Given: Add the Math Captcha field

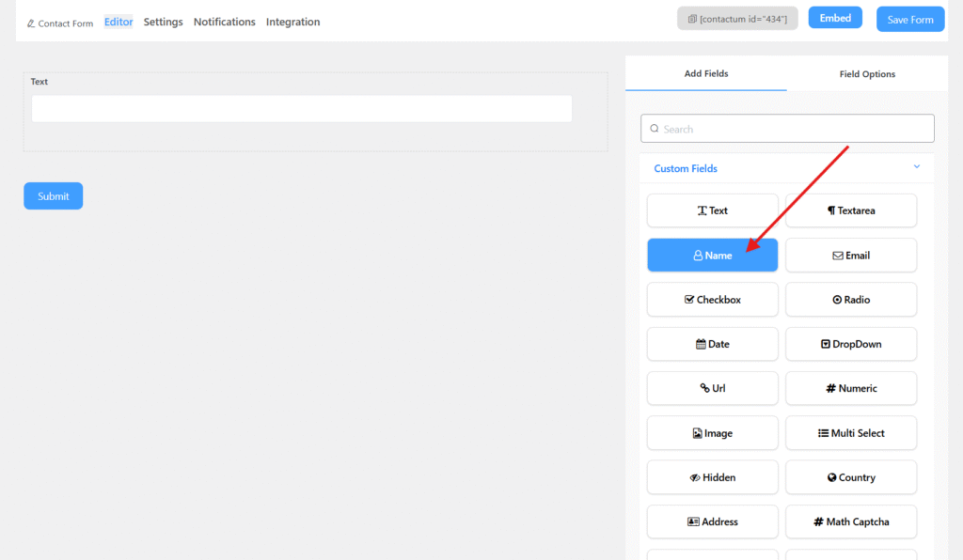Looking at the screenshot, I should (x=850, y=521).
